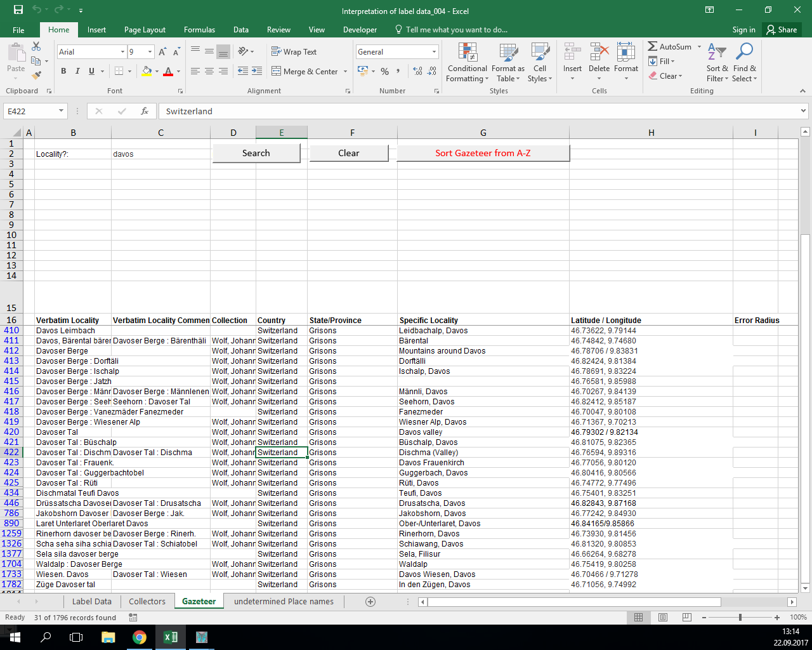The height and width of the screenshot is (650, 812).
Task: Activate the Format Painter brush
Action: tap(36, 75)
